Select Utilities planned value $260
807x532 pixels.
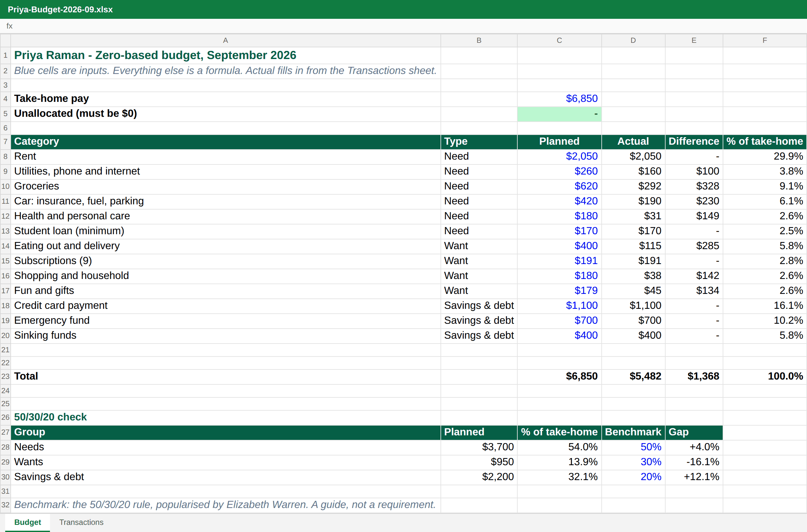tap(560, 171)
